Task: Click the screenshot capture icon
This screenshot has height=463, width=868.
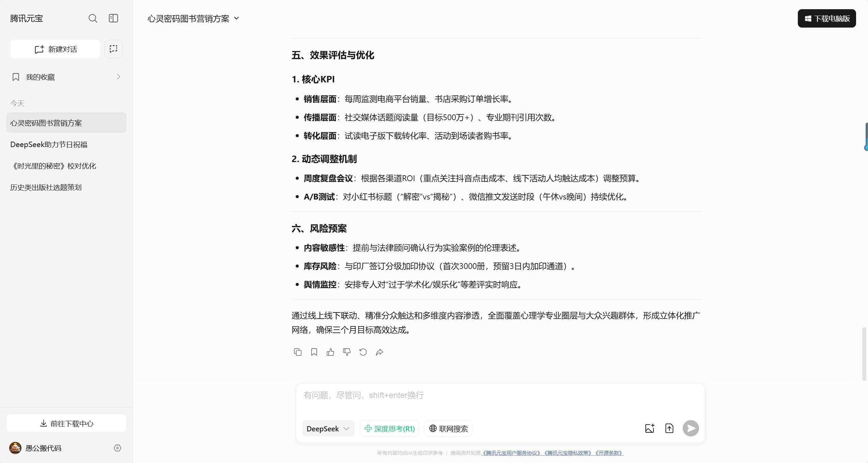Action: tap(113, 49)
